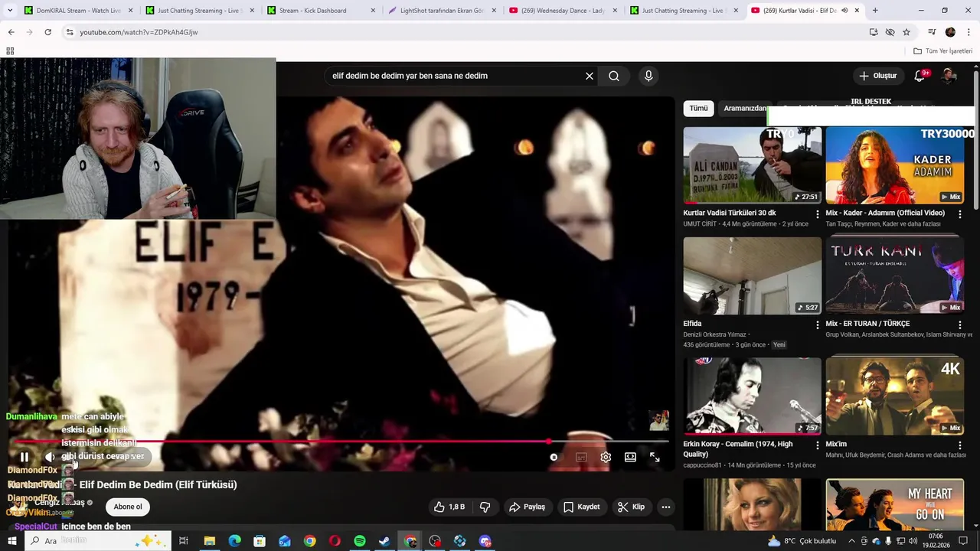Open video player settings gear
The image size is (980, 551).
pos(606,457)
